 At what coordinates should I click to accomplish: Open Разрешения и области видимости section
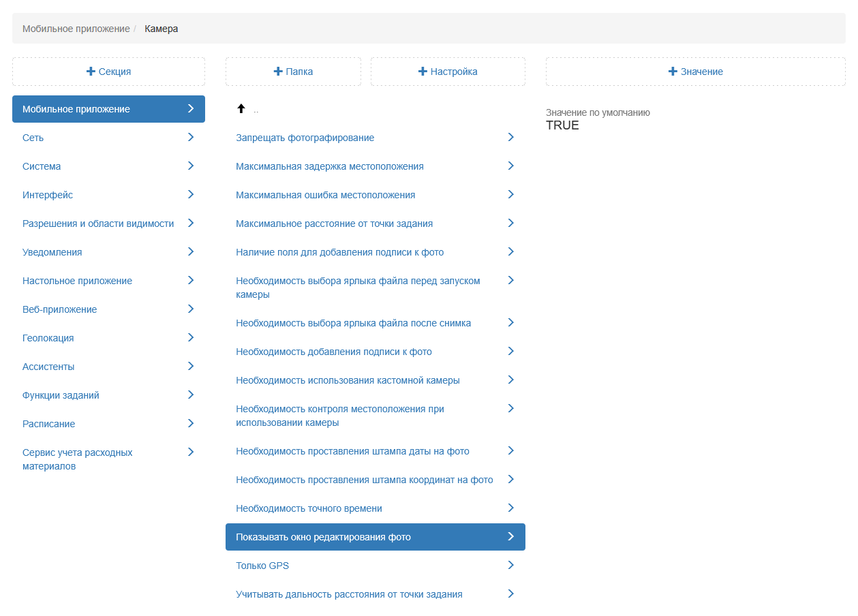pyautogui.click(x=98, y=224)
